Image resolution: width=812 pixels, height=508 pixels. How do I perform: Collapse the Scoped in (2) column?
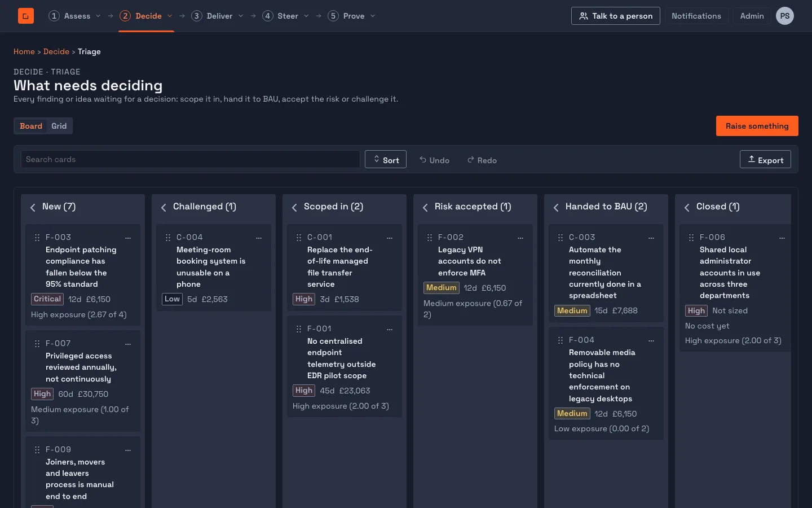click(294, 207)
